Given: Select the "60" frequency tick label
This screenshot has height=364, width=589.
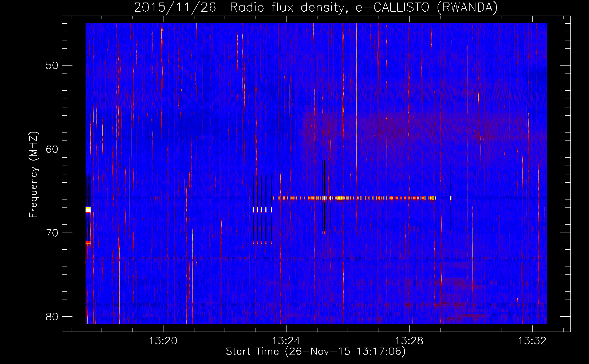Looking at the screenshot, I should [52, 149].
